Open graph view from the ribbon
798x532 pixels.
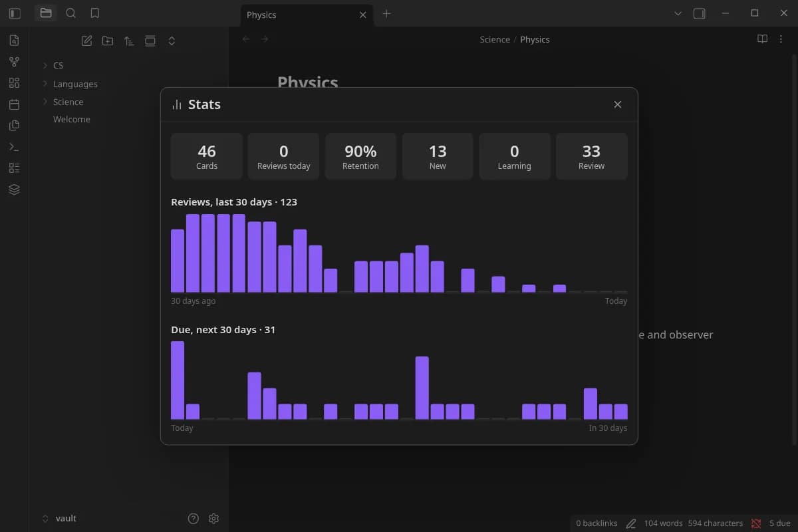14,62
